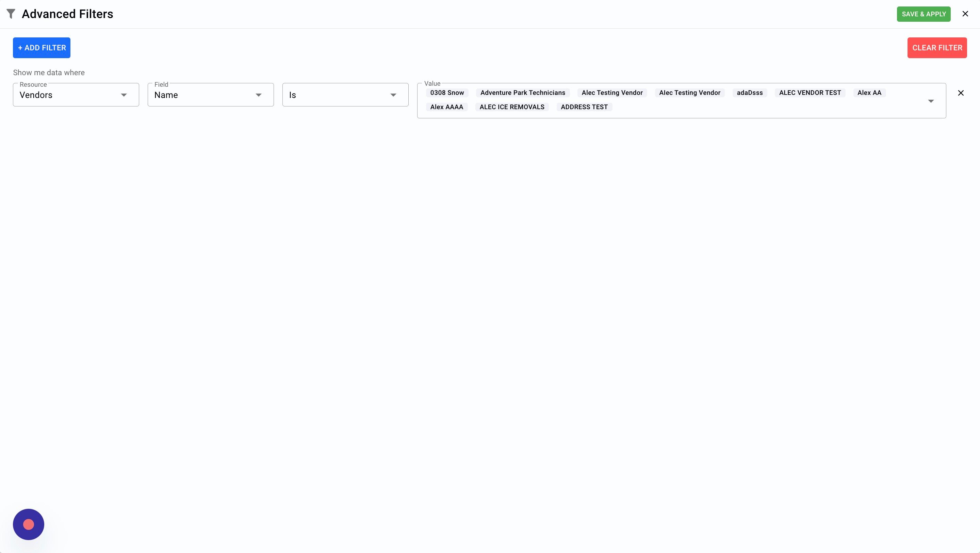Click the first 'Alec Testing Vendor' chip

tap(612, 93)
